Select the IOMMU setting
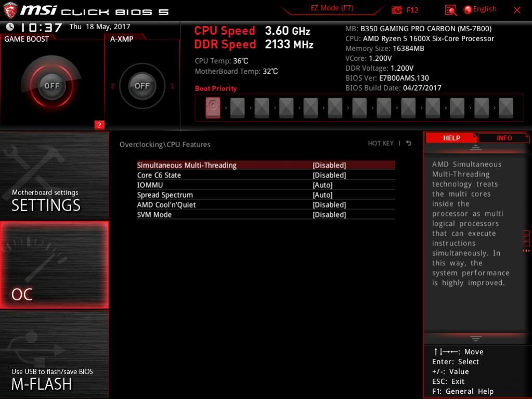Image resolution: width=532 pixels, height=399 pixels. [x=266, y=185]
